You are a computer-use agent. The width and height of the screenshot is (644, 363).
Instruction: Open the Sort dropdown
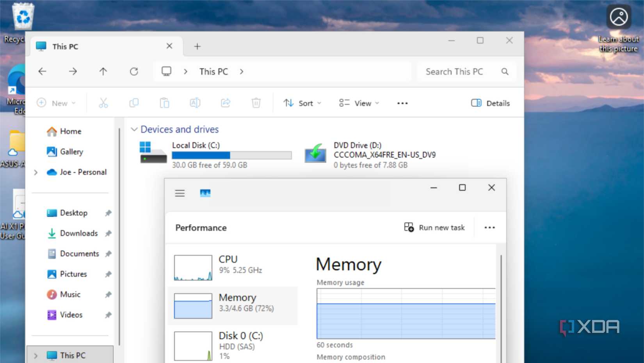(x=302, y=103)
